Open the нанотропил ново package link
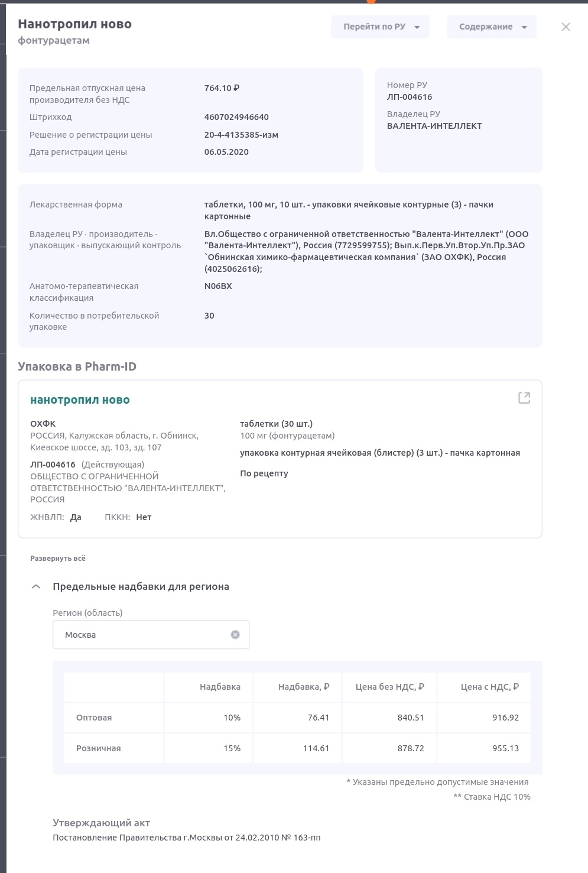 pos(80,400)
